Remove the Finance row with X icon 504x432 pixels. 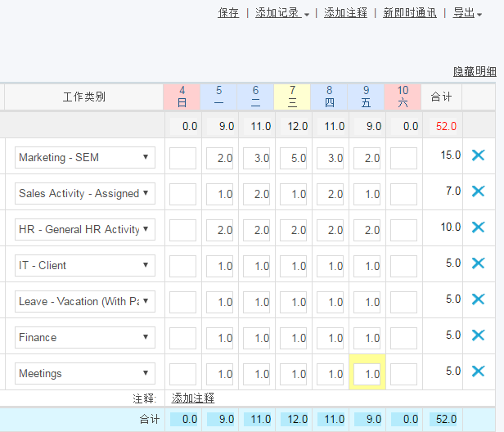click(479, 335)
